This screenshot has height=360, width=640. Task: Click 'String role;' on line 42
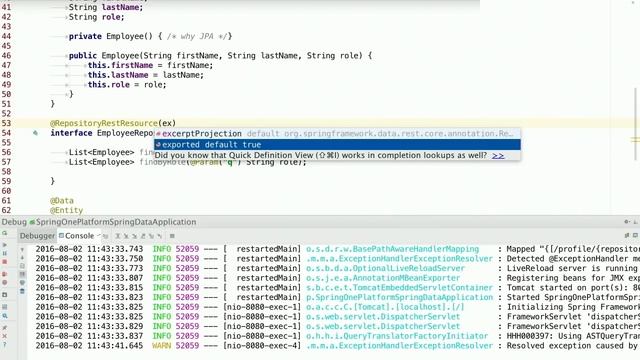[96, 17]
